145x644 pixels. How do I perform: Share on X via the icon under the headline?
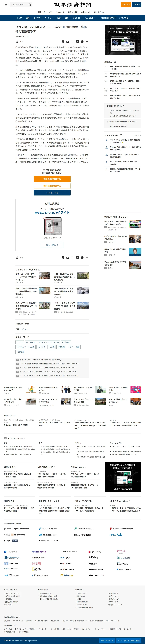point(77,42)
